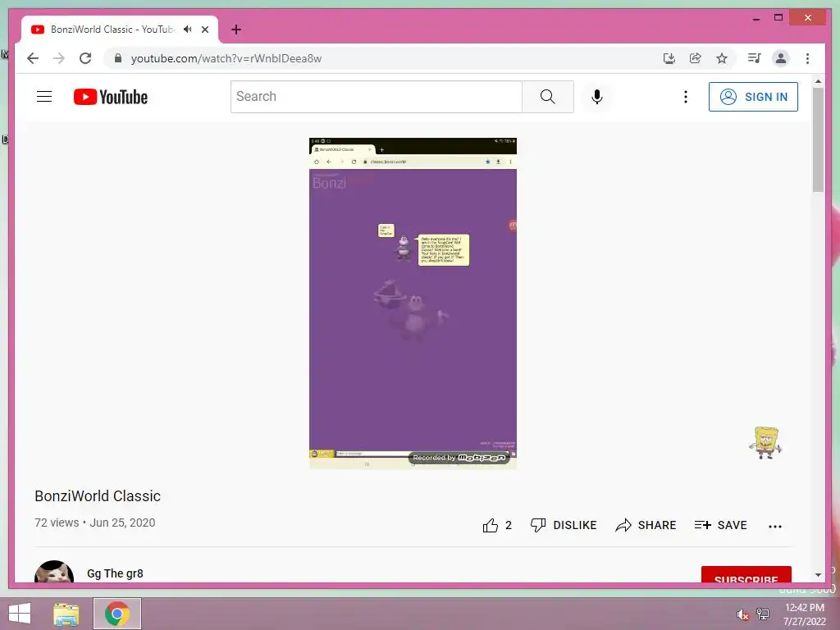
Task: Reload the YouTube page
Action: pos(85,58)
